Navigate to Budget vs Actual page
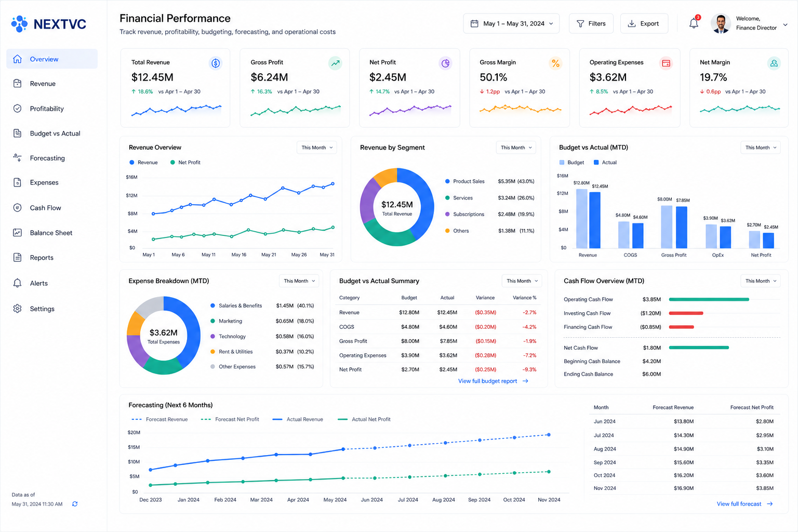Screen dimensions: 798x532 click(x=52, y=134)
